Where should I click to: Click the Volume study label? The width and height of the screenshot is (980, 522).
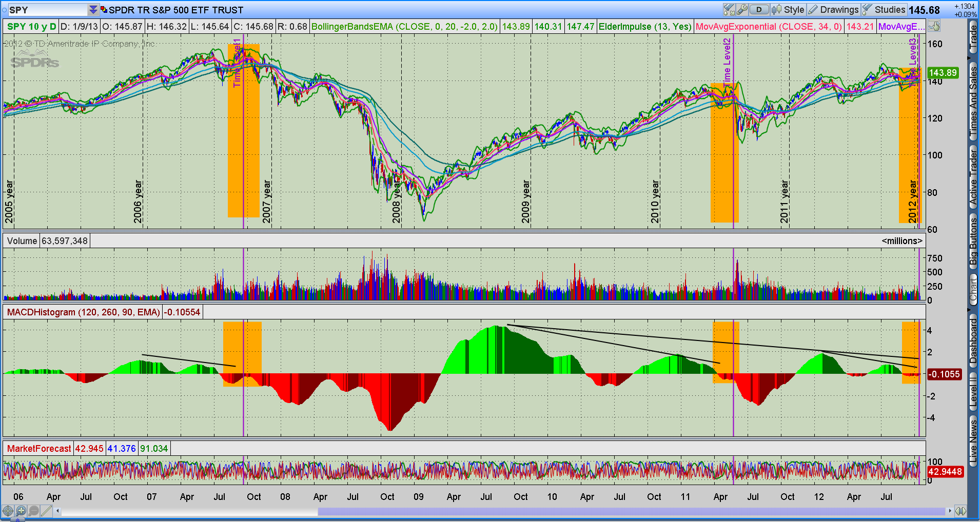point(22,241)
